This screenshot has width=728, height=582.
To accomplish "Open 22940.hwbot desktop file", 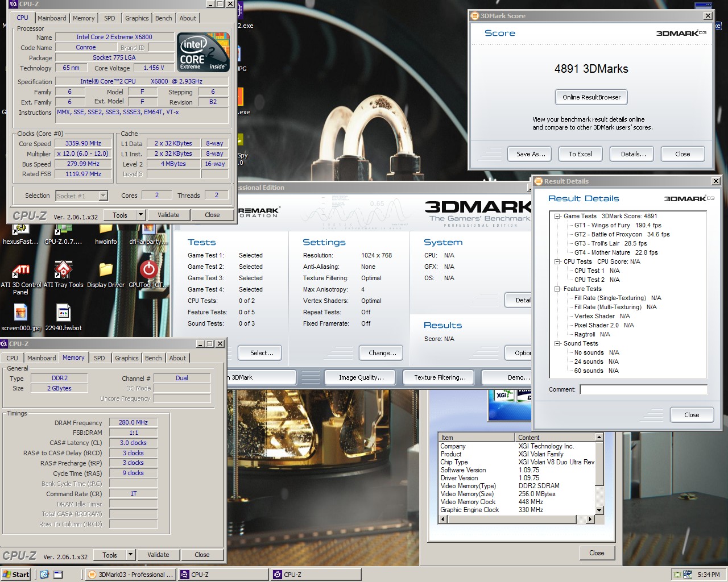I will (63, 318).
